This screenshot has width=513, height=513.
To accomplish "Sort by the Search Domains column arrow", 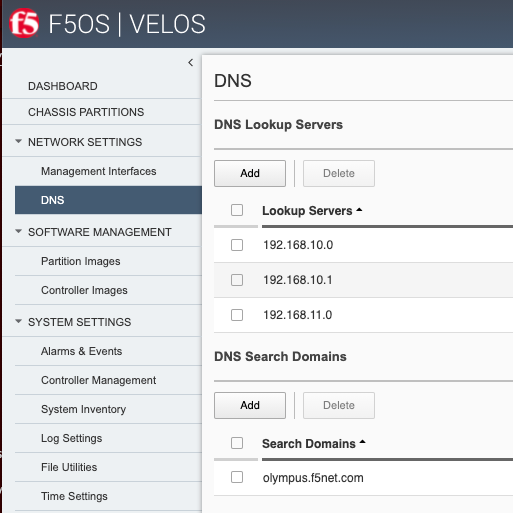I will point(363,442).
